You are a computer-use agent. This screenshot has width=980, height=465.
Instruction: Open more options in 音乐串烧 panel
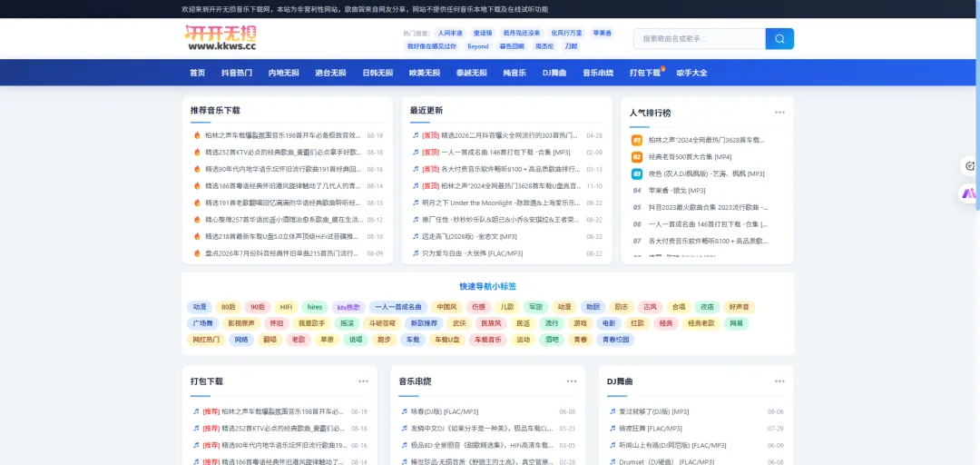572,381
